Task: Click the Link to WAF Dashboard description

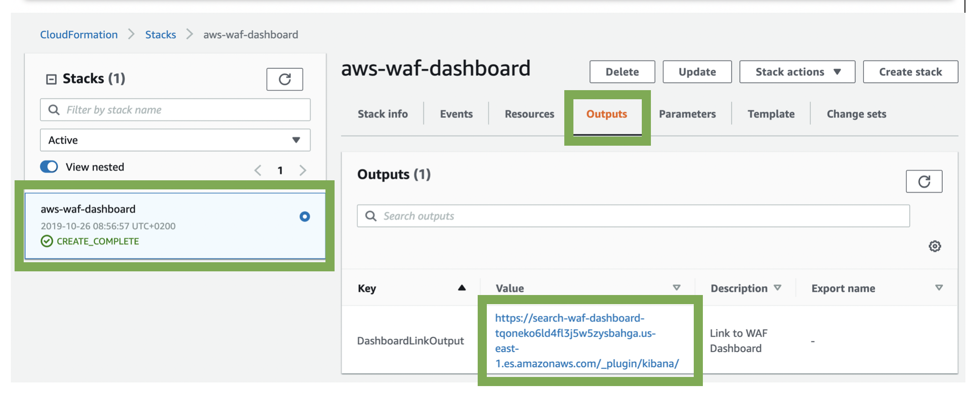Action: 738,341
